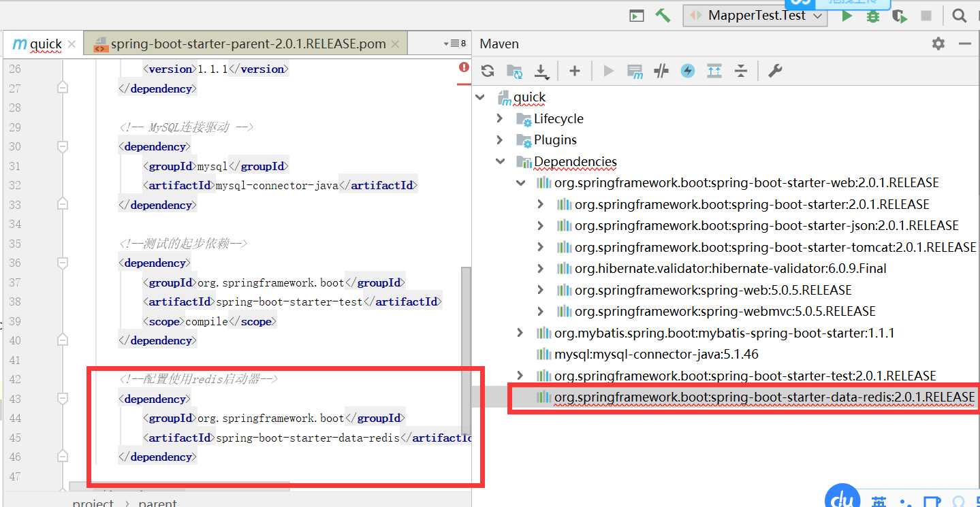The height and width of the screenshot is (507, 980).
Task: Expand the Plugins node
Action: pyautogui.click(x=501, y=140)
